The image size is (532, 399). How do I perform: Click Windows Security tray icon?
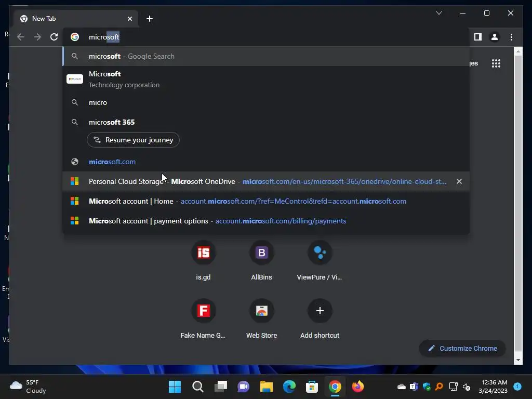pyautogui.click(x=427, y=387)
